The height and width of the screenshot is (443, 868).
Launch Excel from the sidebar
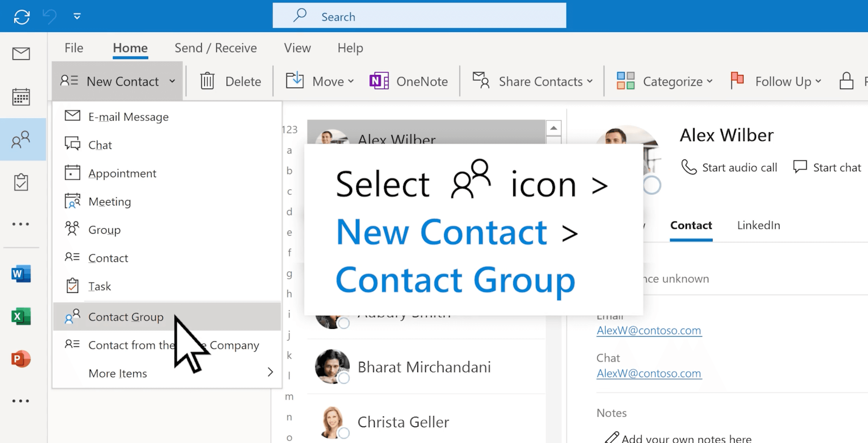pyautogui.click(x=21, y=316)
